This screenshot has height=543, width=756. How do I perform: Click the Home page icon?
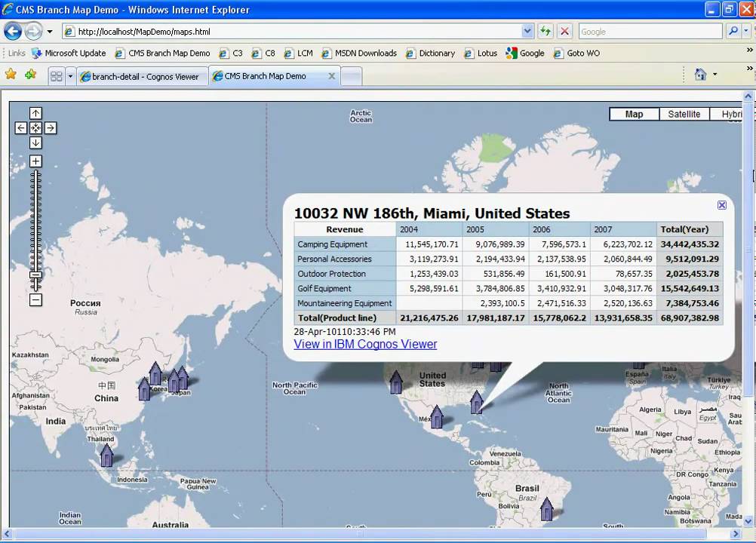[701, 74]
